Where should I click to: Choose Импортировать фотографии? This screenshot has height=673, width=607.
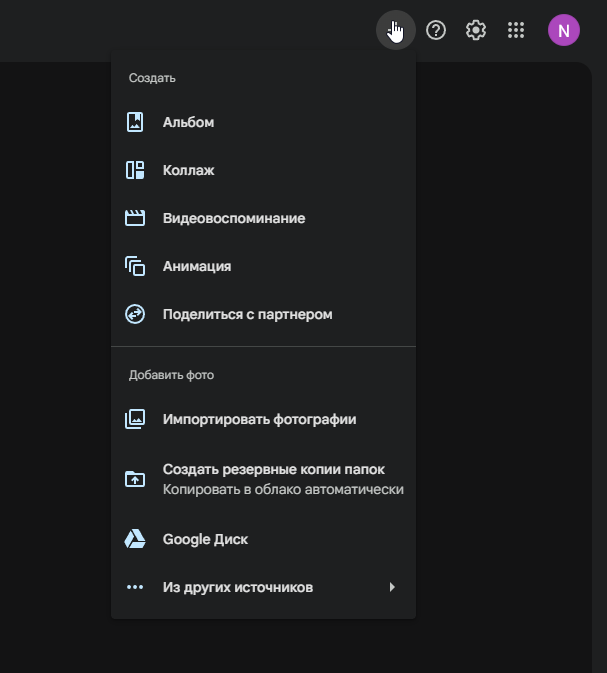(x=263, y=419)
